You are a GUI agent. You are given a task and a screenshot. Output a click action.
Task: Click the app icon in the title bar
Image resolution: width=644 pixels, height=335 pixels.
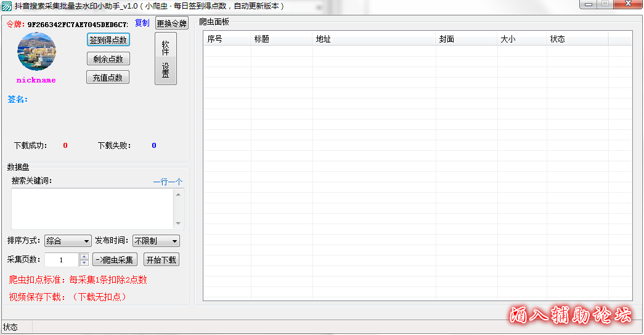(7, 6)
